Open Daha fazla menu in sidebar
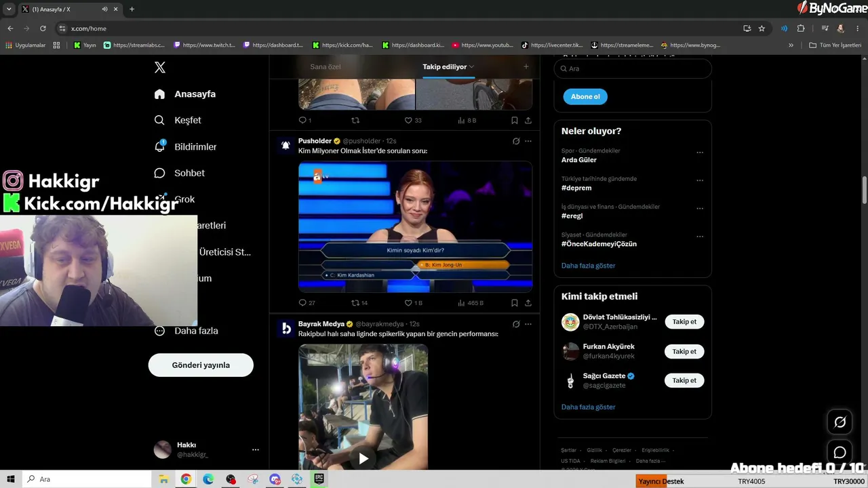 186,331
